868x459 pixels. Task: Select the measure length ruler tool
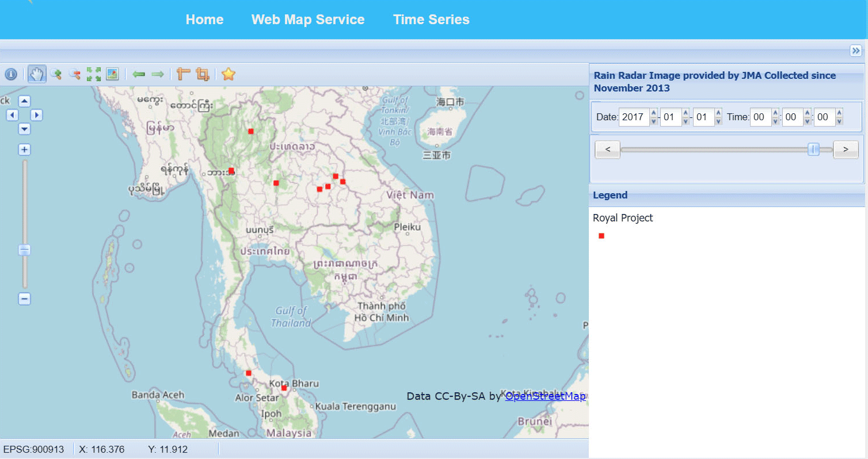(x=184, y=74)
